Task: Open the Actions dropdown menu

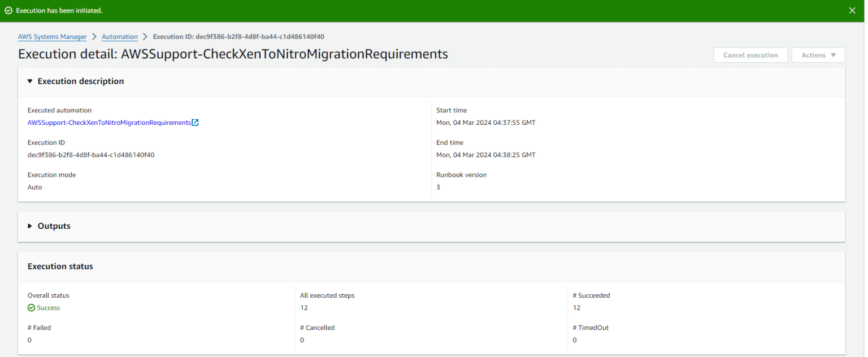Action: coord(818,55)
